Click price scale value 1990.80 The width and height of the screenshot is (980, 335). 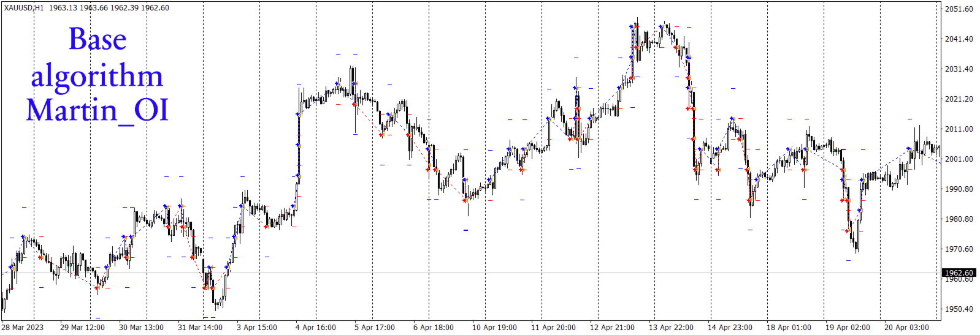(959, 189)
